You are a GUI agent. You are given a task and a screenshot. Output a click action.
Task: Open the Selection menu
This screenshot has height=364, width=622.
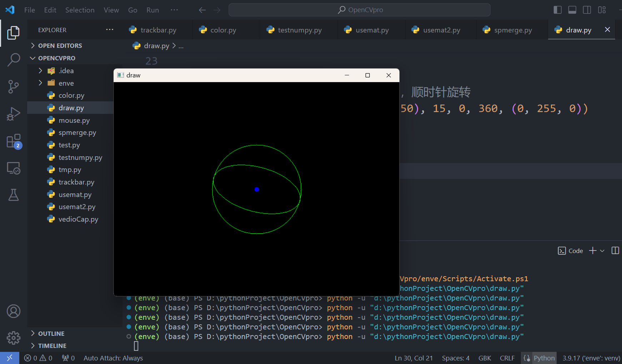click(x=80, y=10)
